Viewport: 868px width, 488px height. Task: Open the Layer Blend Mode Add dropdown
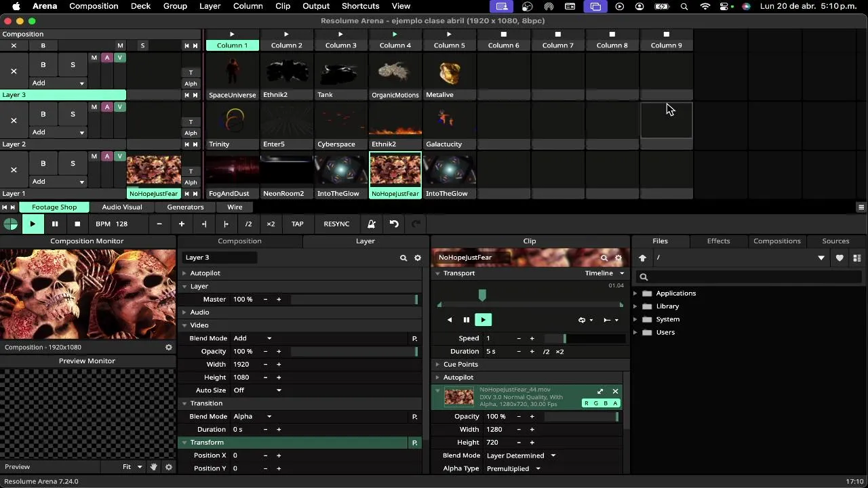(x=252, y=338)
